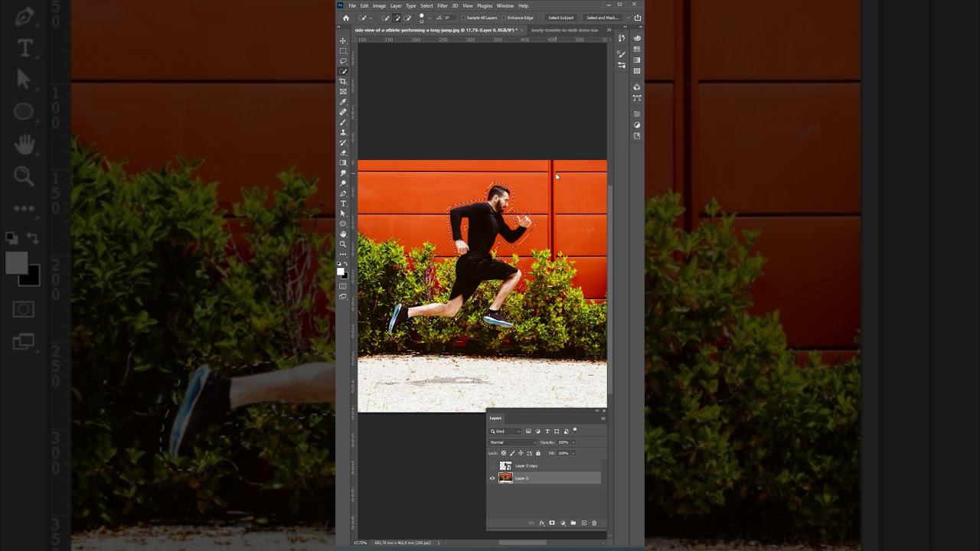Toggle Lock position
This screenshot has height=551, width=980.
click(x=521, y=453)
